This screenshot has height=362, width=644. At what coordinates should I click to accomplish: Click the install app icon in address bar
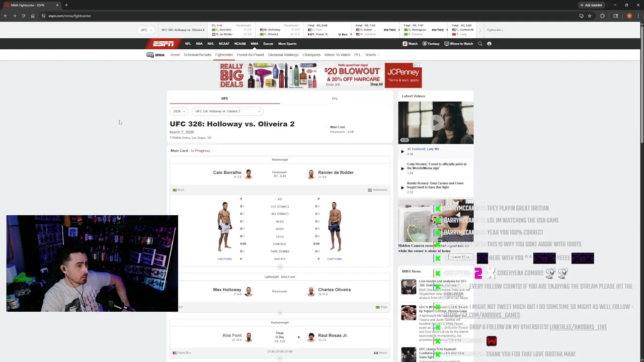tap(581, 16)
